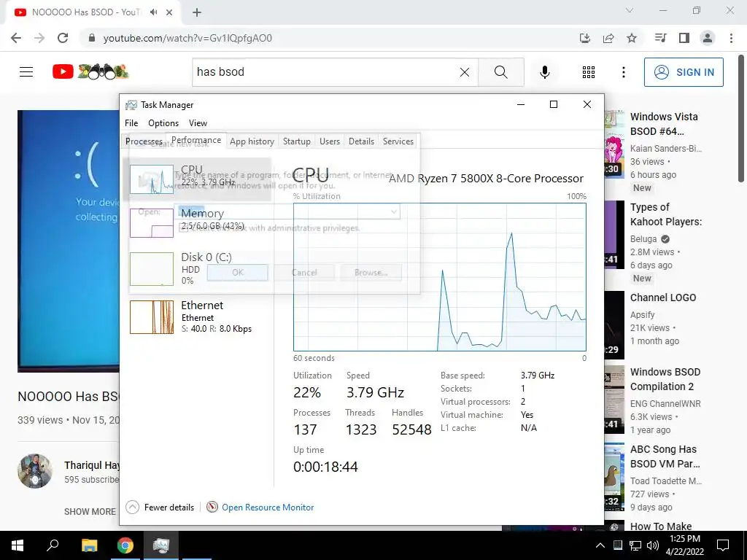Click Cancel in fading Run dialog
Screen dimensions: 747x560
(304, 273)
